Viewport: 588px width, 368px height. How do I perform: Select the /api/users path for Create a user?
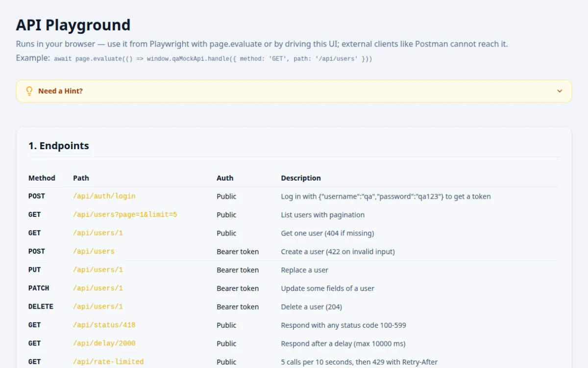pyautogui.click(x=94, y=251)
